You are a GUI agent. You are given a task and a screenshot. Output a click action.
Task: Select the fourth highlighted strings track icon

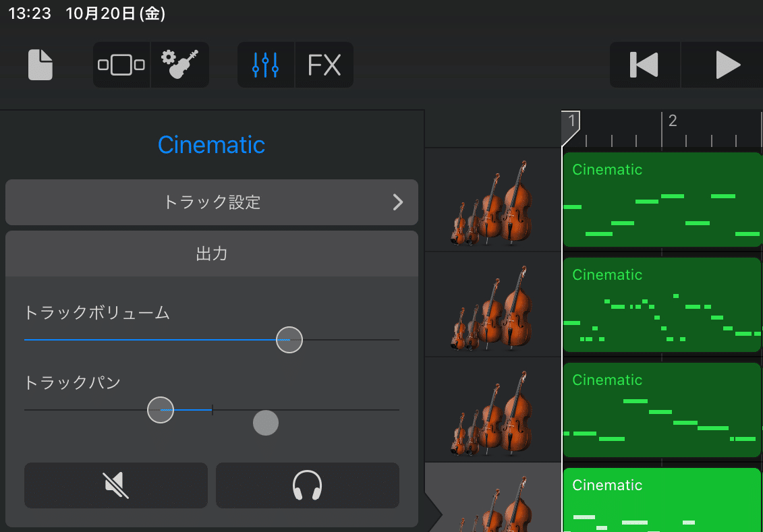point(492,503)
